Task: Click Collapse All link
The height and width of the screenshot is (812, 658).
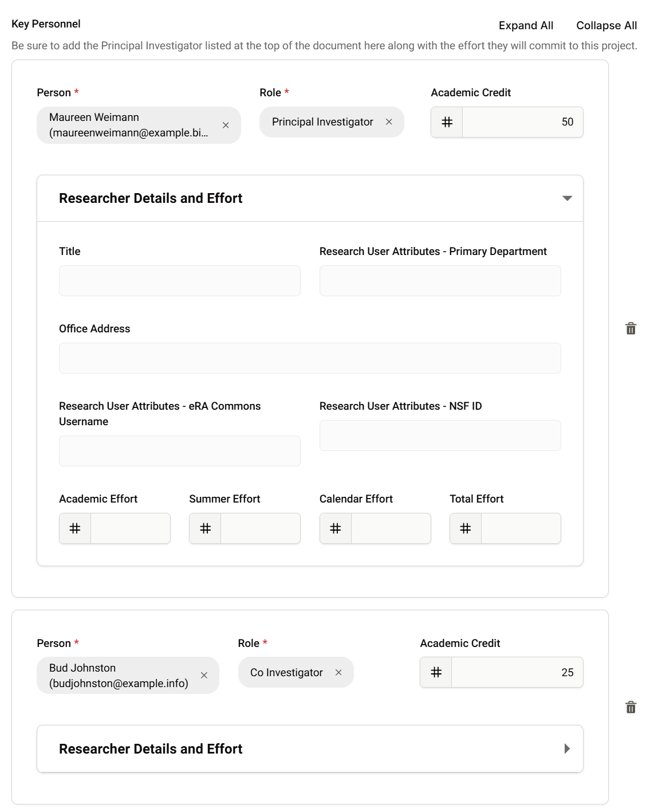Action: pyautogui.click(x=606, y=25)
